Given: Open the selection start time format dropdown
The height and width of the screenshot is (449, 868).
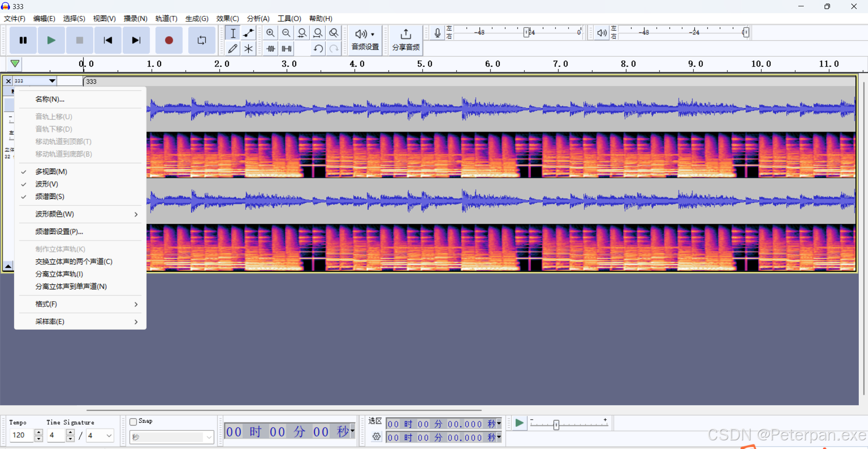Looking at the screenshot, I should tap(499, 424).
